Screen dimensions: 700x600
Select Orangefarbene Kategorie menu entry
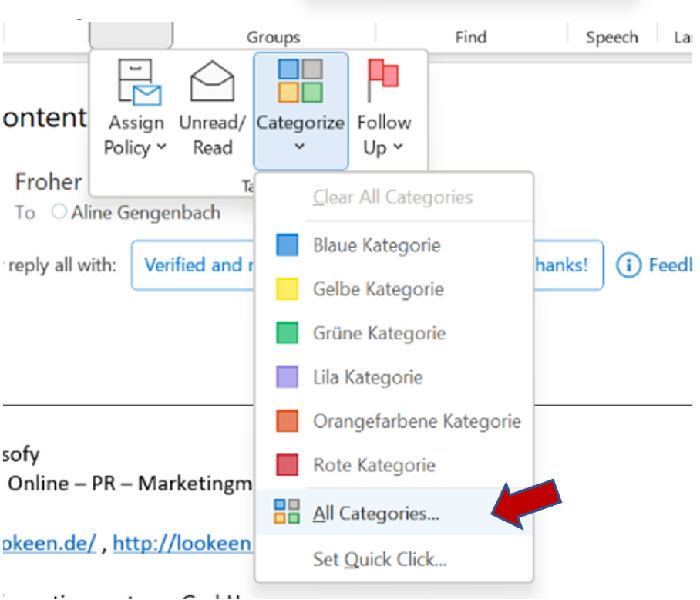pos(416,421)
